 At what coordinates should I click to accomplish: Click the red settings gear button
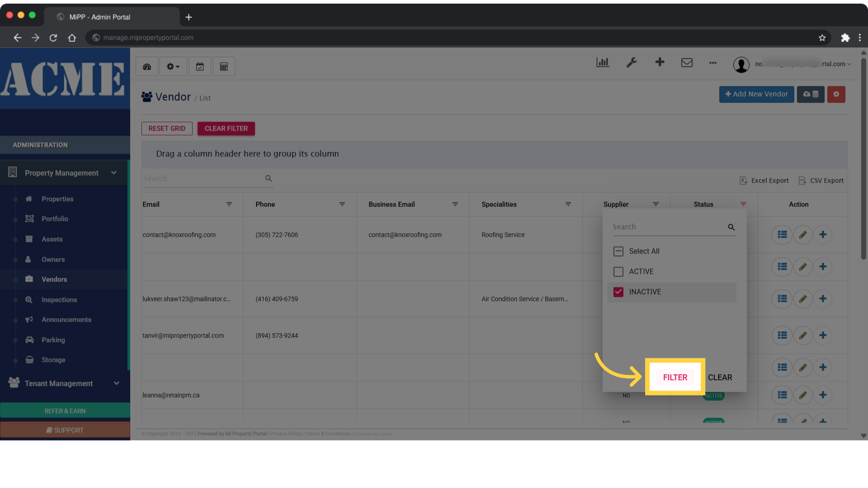point(836,94)
